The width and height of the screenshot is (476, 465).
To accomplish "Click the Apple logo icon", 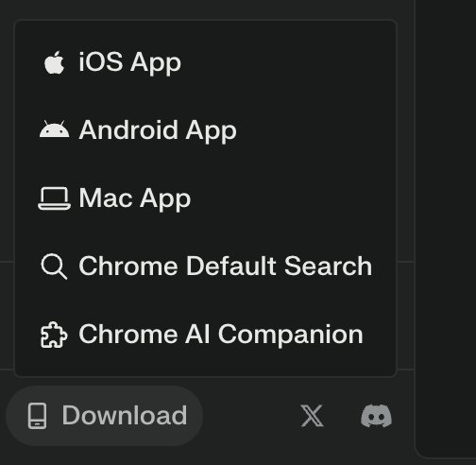I will pyautogui.click(x=55, y=62).
